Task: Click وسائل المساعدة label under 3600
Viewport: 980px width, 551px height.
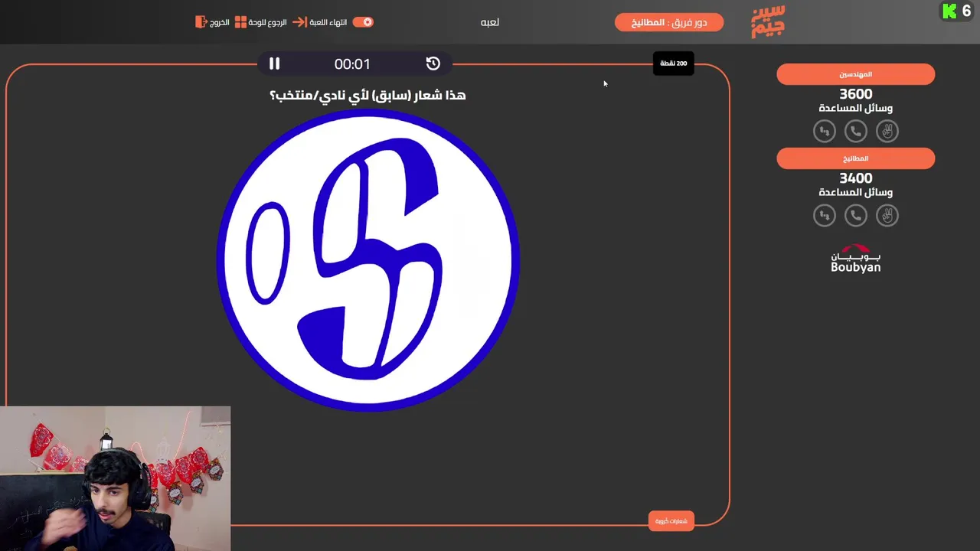Action: [x=856, y=109]
